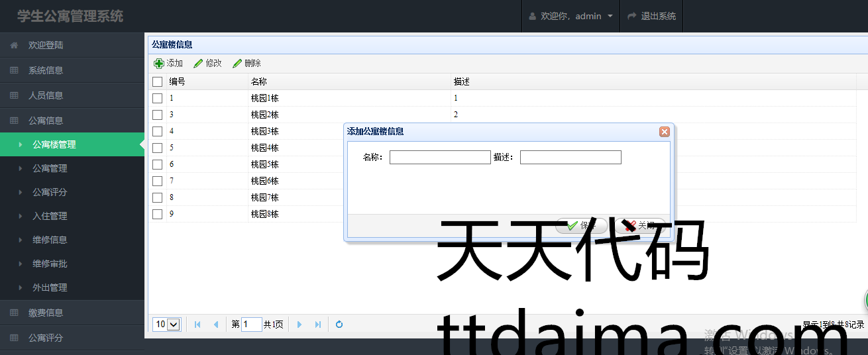Check the row for 桃园1栋

(x=158, y=98)
